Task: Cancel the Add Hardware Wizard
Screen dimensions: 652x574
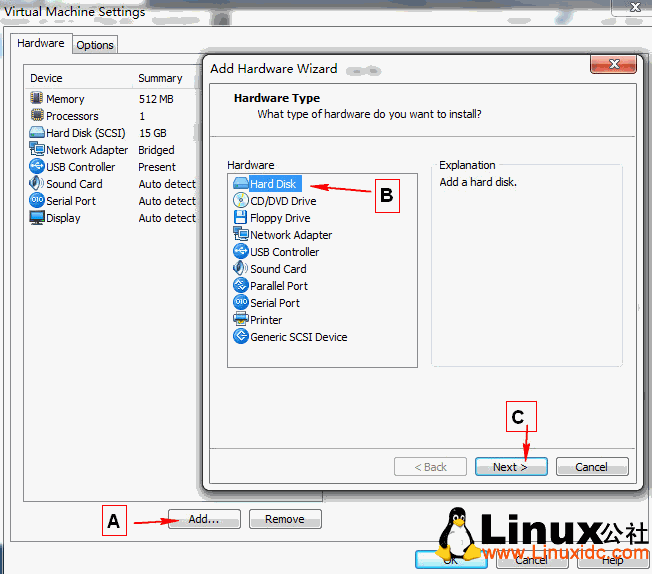Action: pyautogui.click(x=591, y=467)
